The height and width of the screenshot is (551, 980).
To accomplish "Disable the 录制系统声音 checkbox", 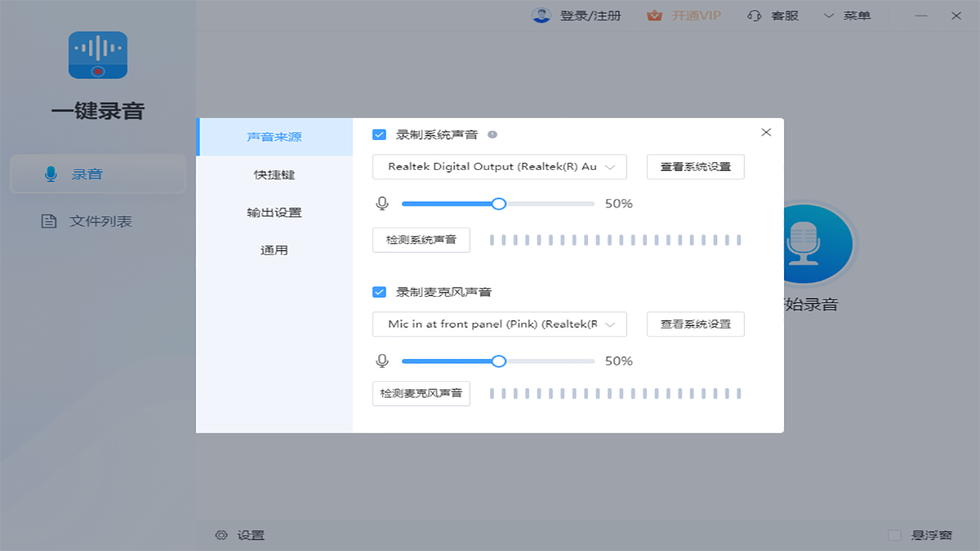I will coord(379,134).
